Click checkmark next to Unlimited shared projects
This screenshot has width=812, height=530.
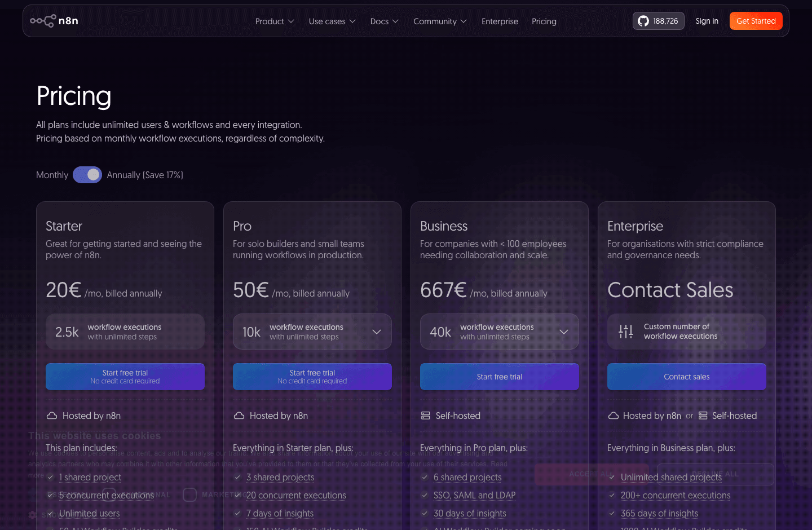click(612, 477)
